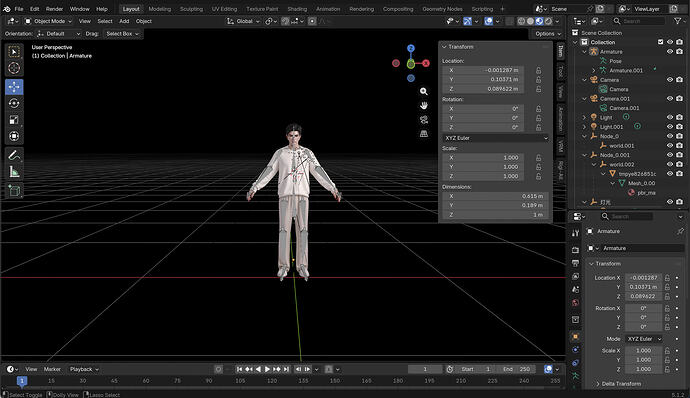Screen dimensions: 690x398
Task: Select the Annotate tool
Action: (x=14, y=155)
